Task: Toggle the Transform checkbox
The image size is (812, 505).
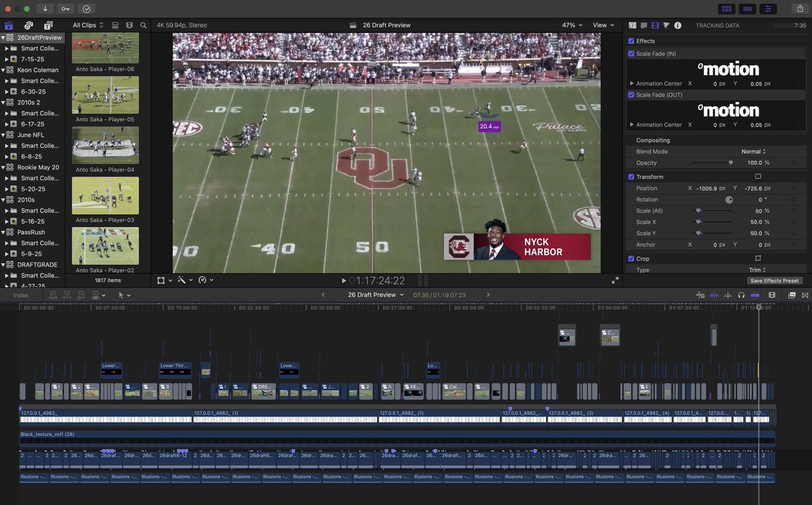Action: 631,176
